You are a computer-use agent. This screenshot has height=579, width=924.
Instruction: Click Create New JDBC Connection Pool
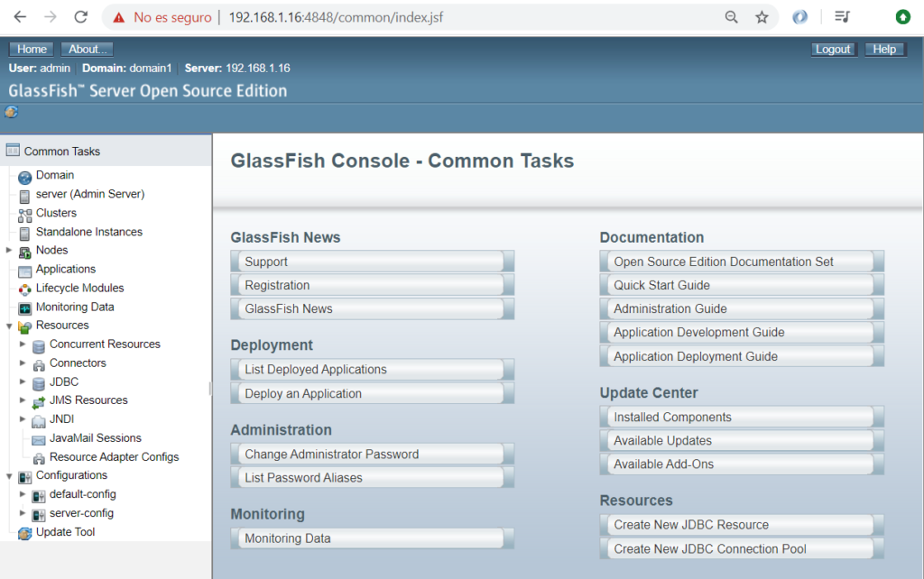point(742,549)
